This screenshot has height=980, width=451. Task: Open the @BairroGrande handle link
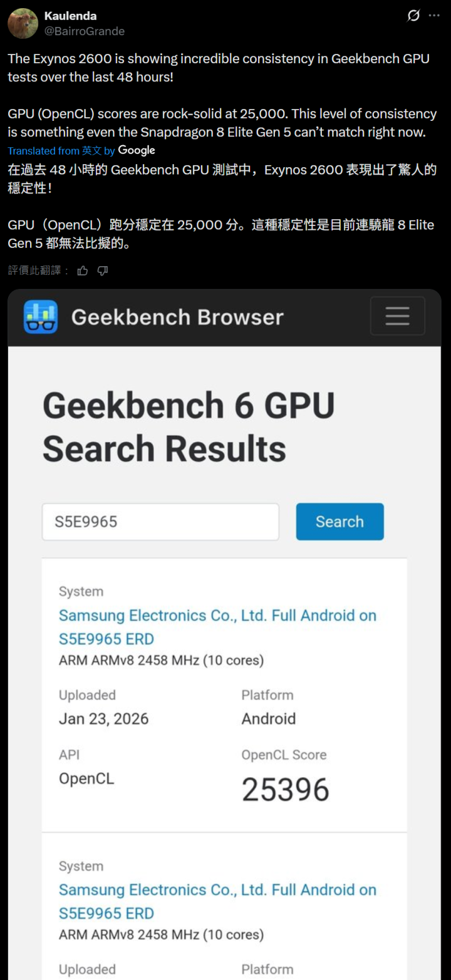click(84, 31)
